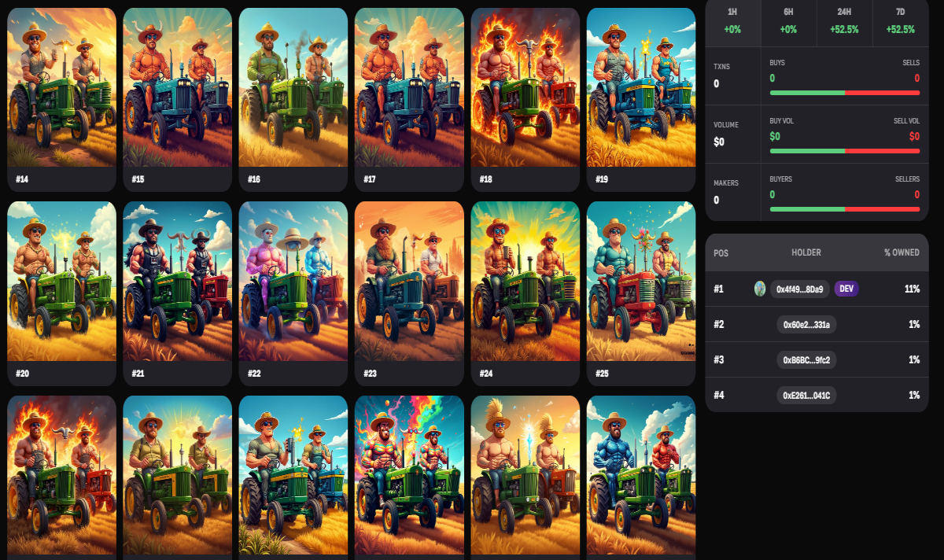Click the 11% owned value
The height and width of the screenshot is (560, 944).
click(x=913, y=289)
